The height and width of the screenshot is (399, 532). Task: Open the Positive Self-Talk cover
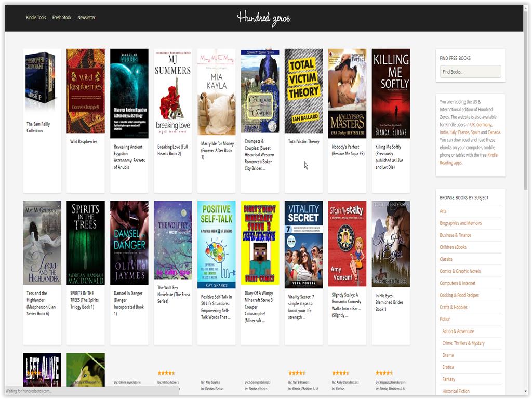217,245
